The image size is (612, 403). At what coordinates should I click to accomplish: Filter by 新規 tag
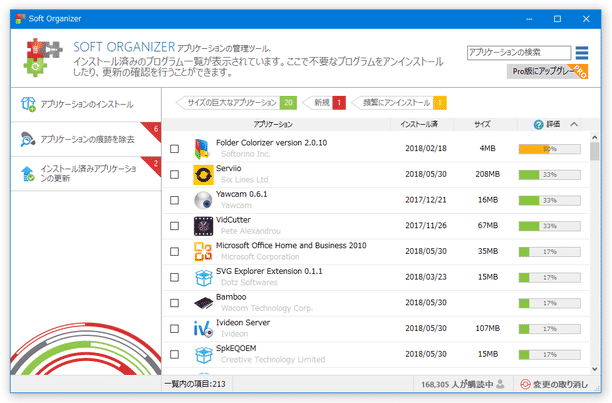[324, 103]
